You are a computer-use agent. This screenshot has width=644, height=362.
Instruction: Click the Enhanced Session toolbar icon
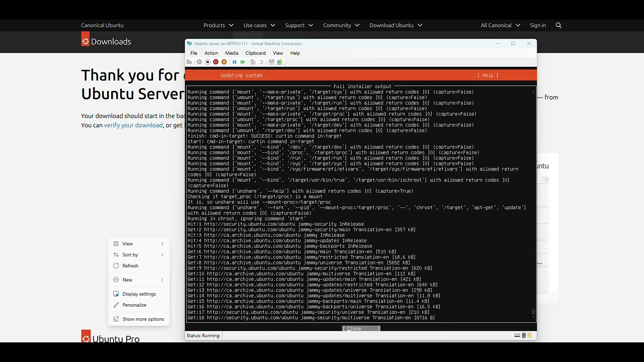(x=272, y=62)
